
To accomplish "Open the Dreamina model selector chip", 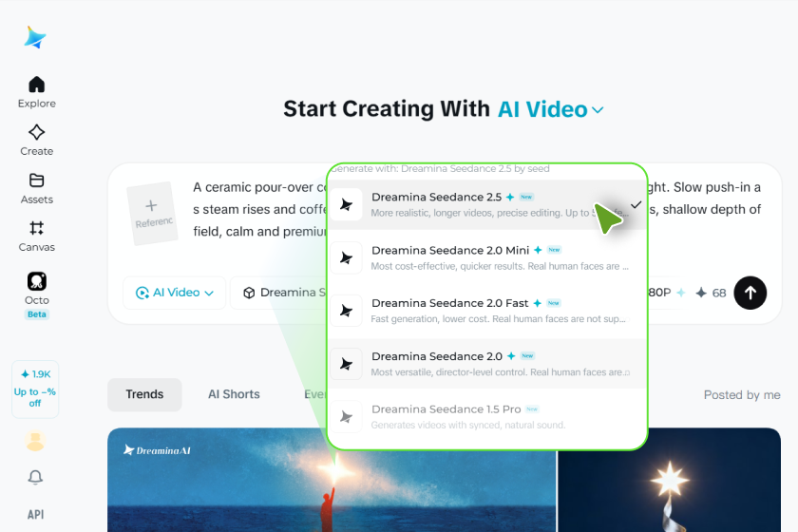I will (278, 293).
